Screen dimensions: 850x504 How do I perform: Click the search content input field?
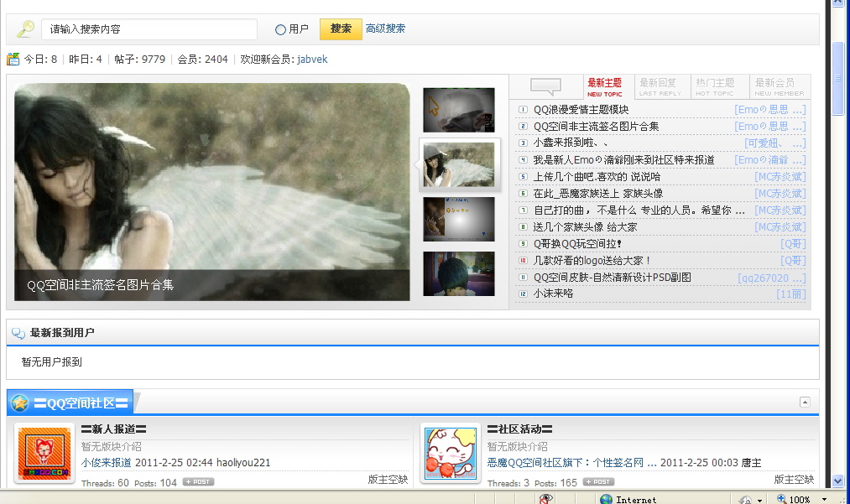click(149, 29)
